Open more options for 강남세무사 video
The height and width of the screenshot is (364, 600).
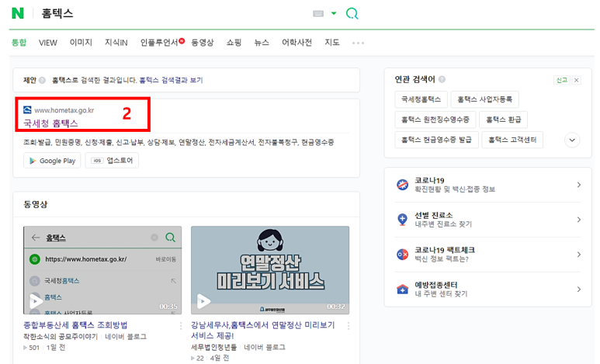pos(349,326)
